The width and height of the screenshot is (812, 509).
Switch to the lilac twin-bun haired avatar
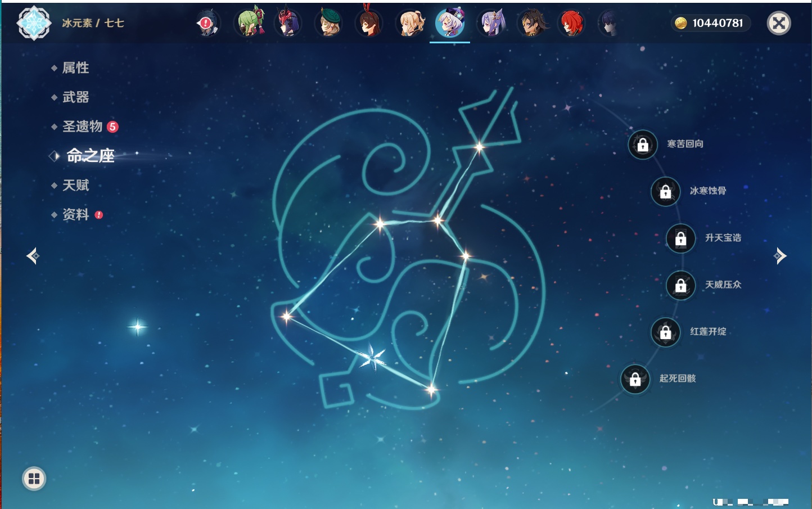coord(492,23)
